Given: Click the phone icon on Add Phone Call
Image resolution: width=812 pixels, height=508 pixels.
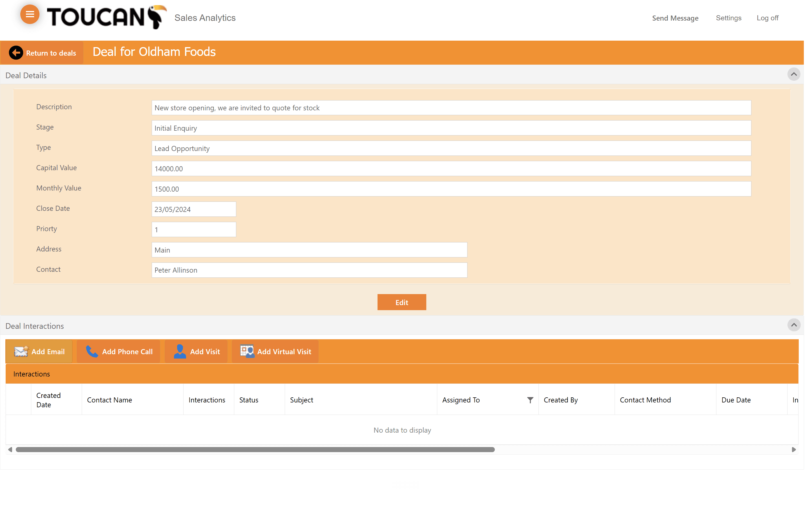Looking at the screenshot, I should click(x=92, y=351).
